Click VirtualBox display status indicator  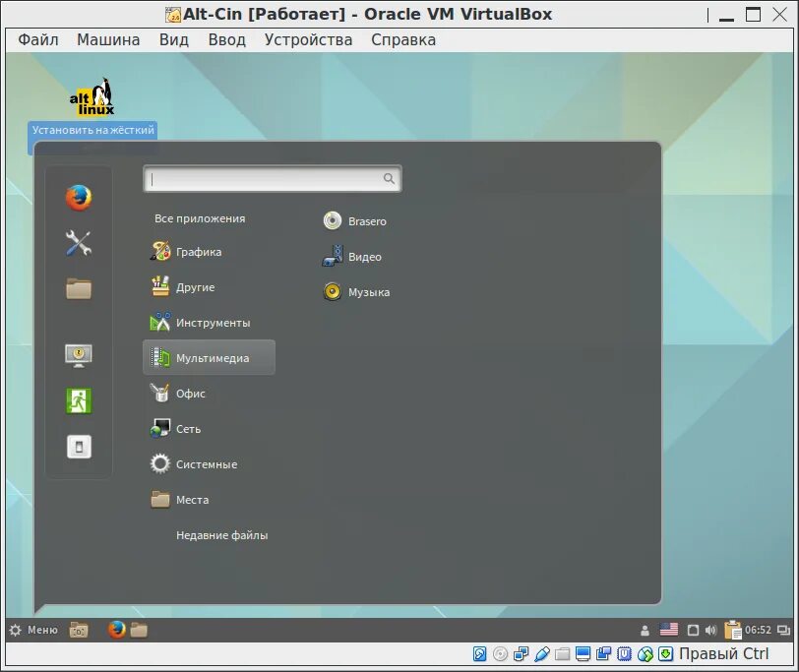583,653
